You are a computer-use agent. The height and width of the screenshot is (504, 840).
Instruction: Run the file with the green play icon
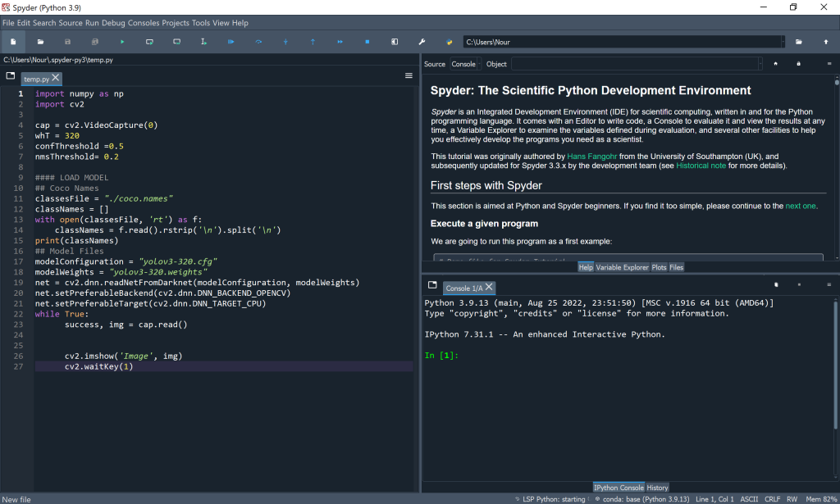122,42
